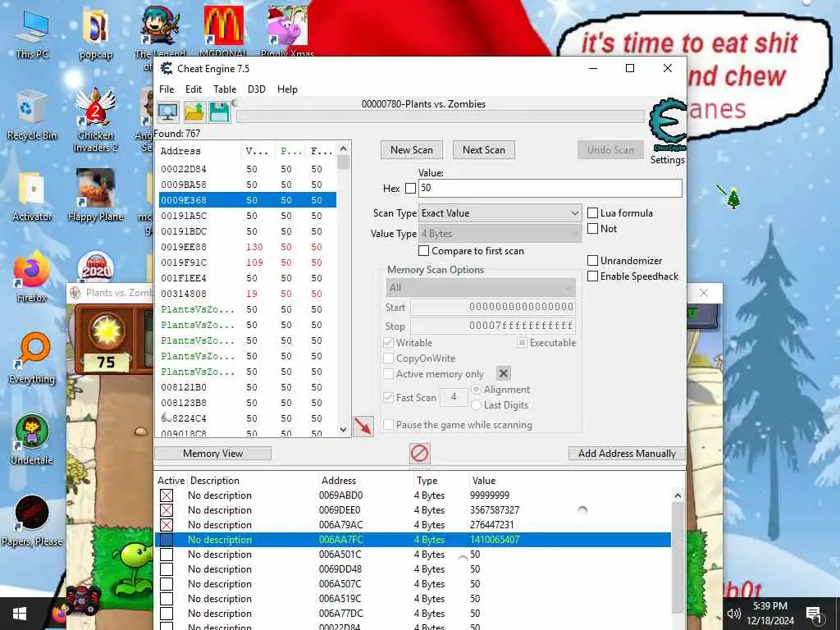Select found address 0019EE88

point(248,247)
